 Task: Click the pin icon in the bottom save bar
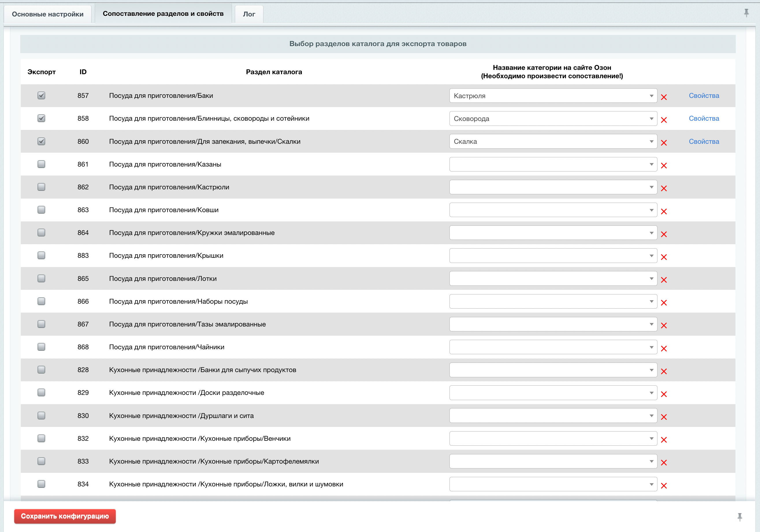coord(739,516)
